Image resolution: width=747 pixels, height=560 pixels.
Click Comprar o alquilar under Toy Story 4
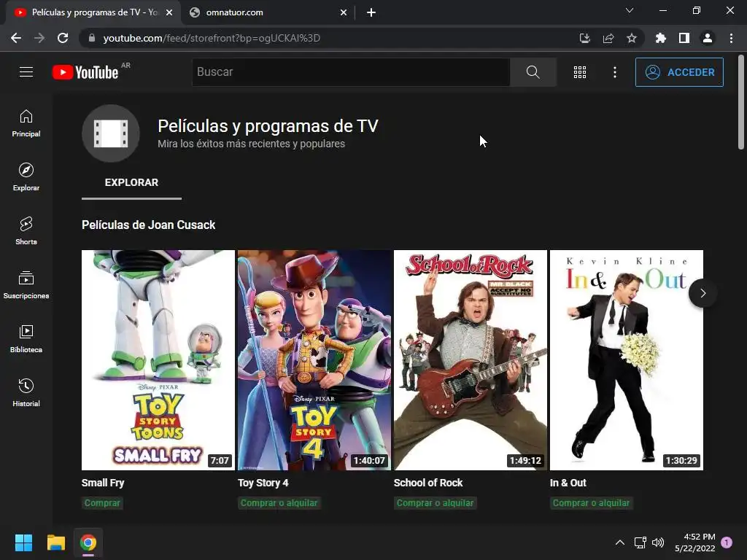click(x=279, y=503)
